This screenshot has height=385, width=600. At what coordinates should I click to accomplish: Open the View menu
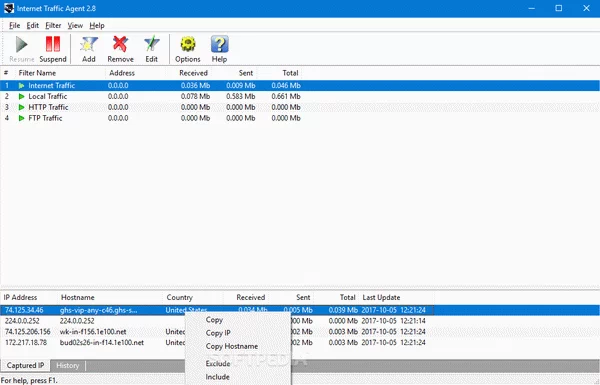pos(75,26)
